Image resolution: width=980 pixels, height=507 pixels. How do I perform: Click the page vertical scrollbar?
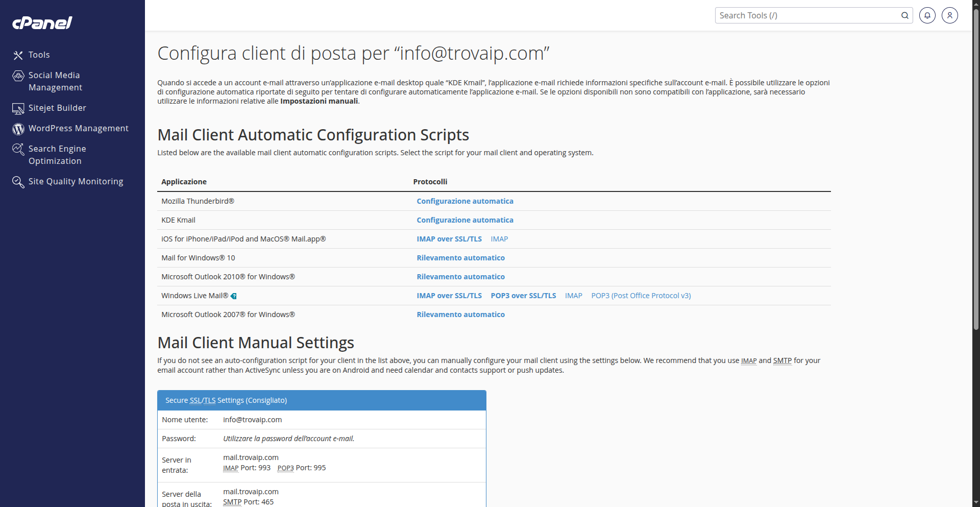coord(976,168)
